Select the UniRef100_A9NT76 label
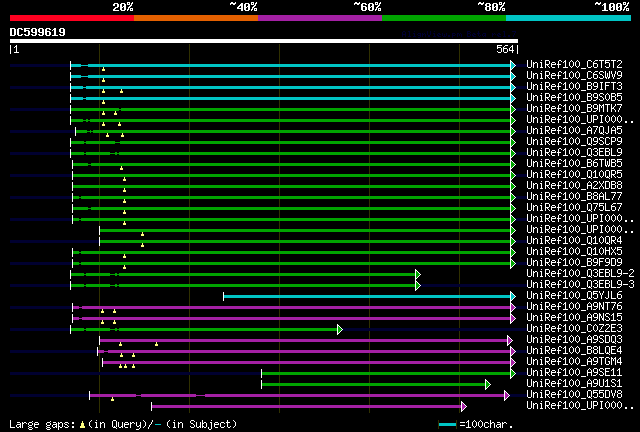This screenshot has width=640, height=432. tap(574, 307)
